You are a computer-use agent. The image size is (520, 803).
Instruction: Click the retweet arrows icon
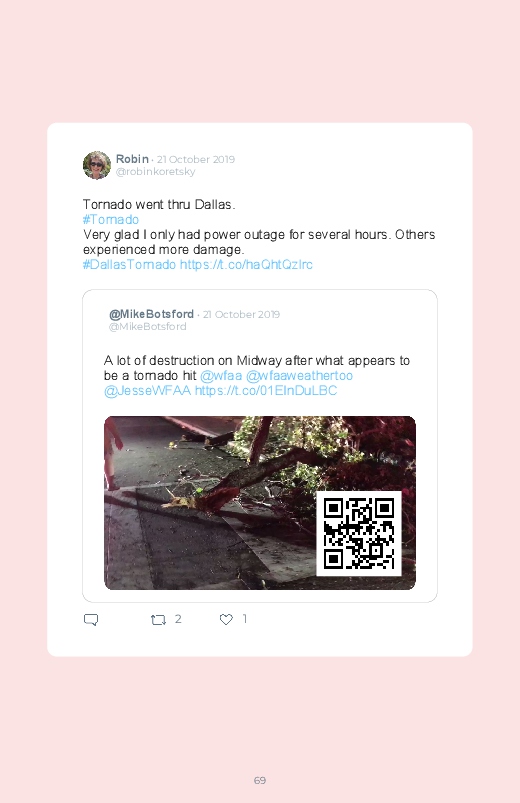pyautogui.click(x=158, y=620)
